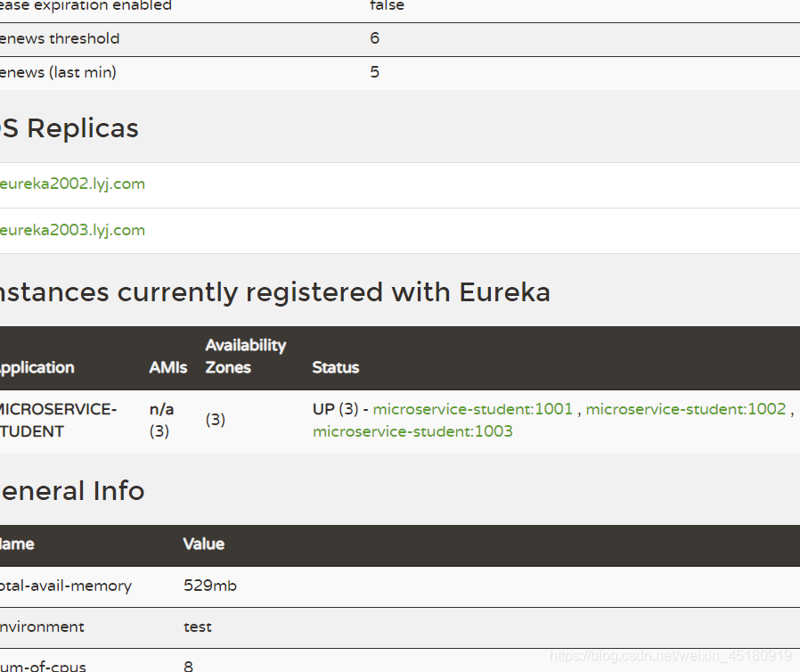Screen dimensions: 800x672
Task: Click the total-avail-memory row label
Action: [66, 586]
